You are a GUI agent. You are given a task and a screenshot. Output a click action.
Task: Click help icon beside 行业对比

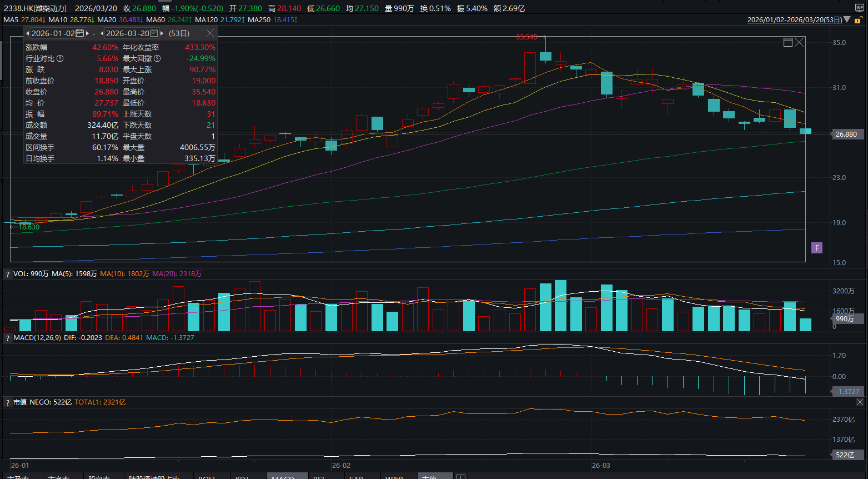pos(60,58)
